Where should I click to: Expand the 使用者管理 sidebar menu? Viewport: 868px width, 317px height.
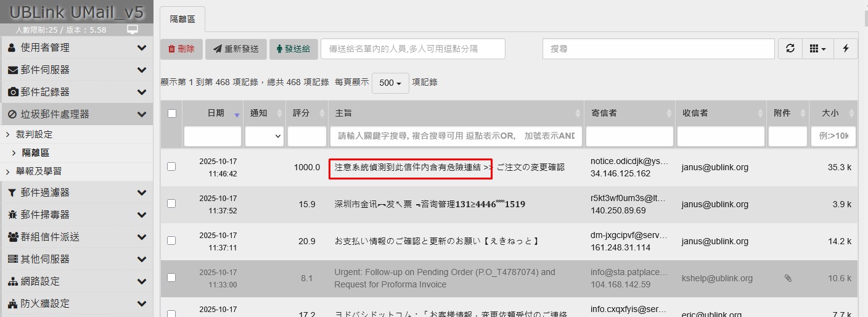pyautogui.click(x=76, y=47)
